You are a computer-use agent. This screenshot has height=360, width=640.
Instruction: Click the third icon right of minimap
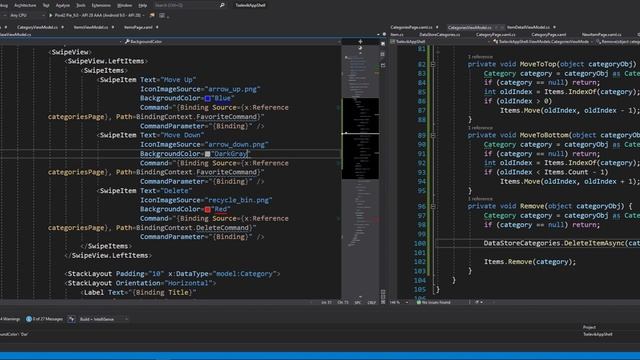[383, 65]
